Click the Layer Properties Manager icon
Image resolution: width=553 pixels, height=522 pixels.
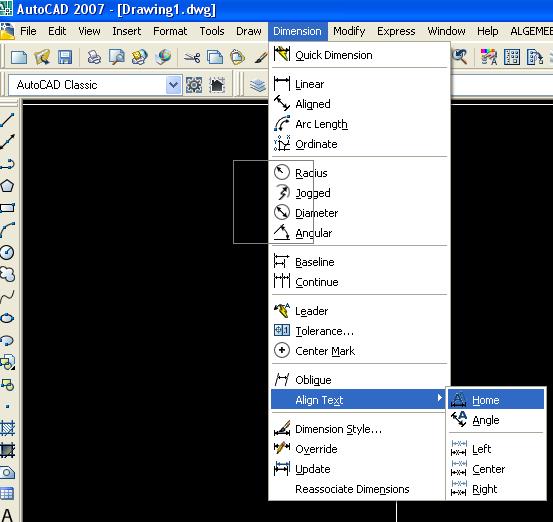258,85
